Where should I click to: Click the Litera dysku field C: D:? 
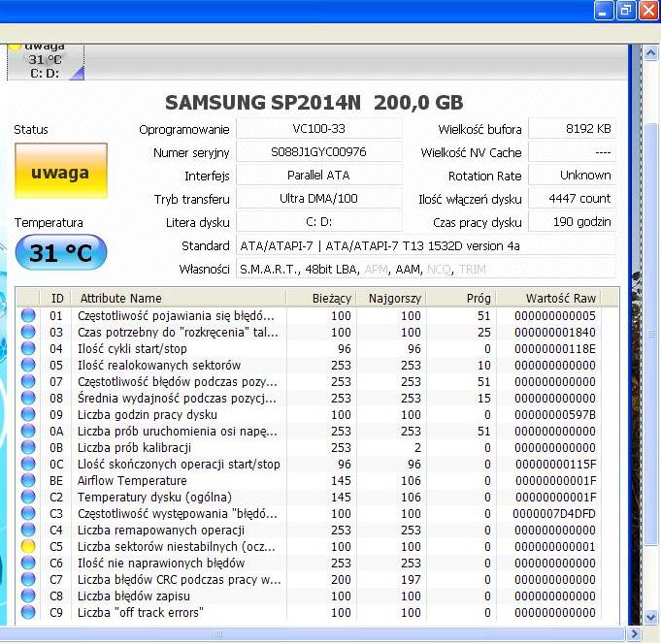(318, 222)
